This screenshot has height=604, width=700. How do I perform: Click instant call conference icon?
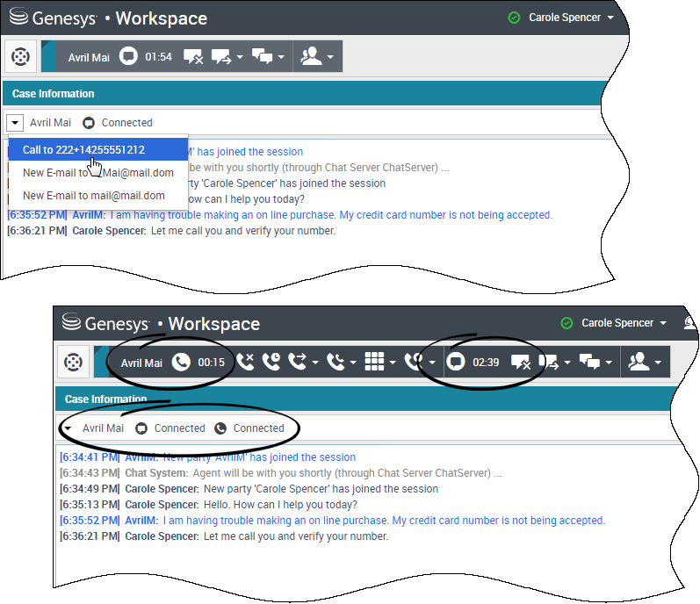(x=336, y=362)
